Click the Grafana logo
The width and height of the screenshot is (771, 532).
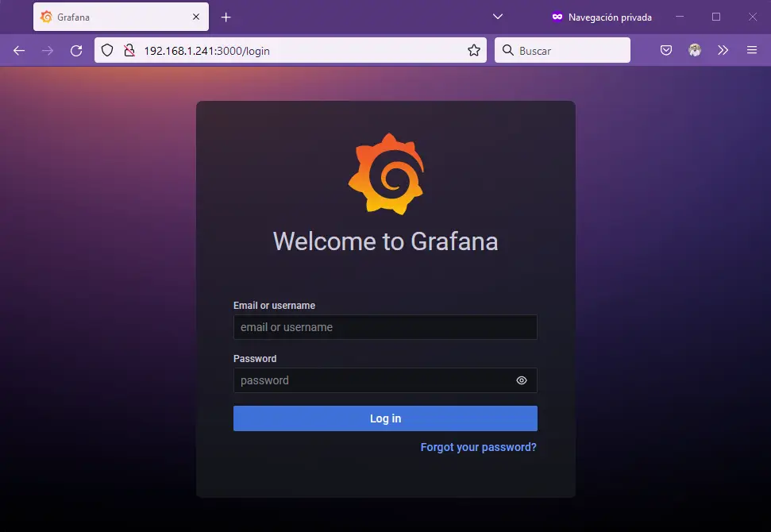386,174
